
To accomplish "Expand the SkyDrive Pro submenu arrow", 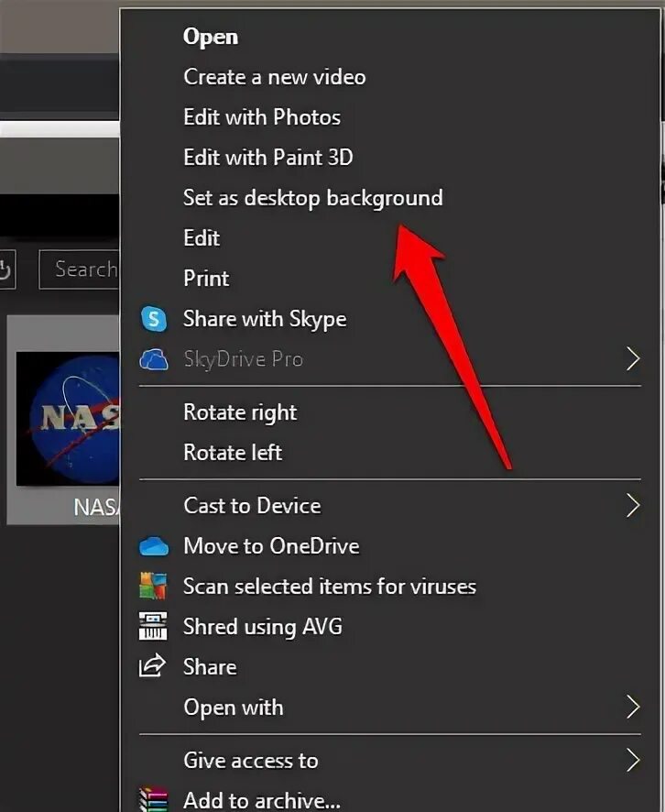I will (632, 359).
